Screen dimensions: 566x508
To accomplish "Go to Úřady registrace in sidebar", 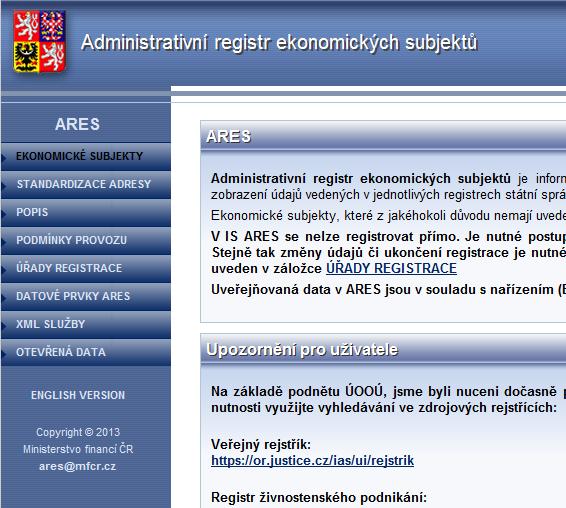I will (86, 268).
